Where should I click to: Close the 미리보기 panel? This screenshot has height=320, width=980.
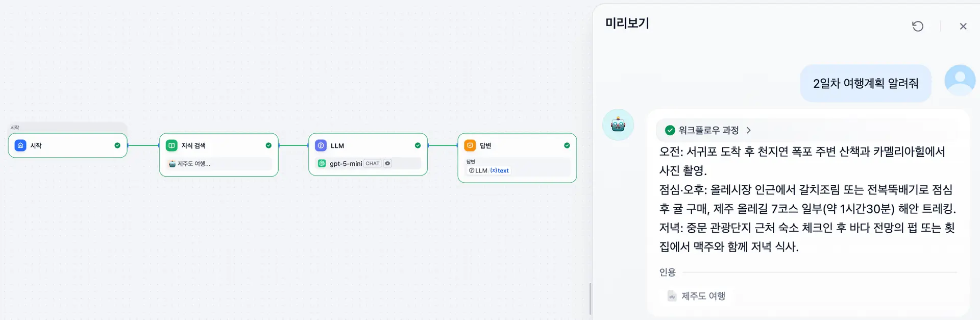[963, 26]
